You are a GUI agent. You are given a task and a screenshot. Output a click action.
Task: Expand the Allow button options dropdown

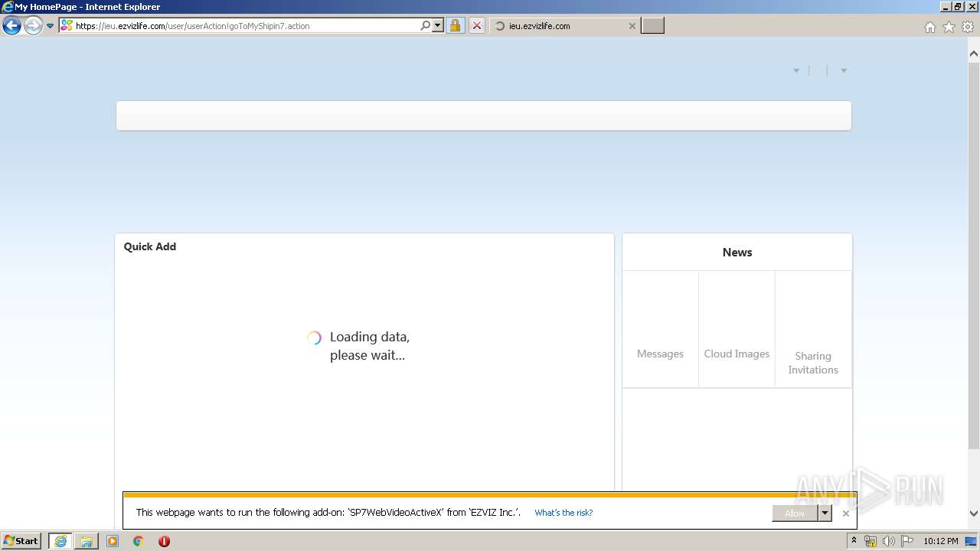point(825,514)
